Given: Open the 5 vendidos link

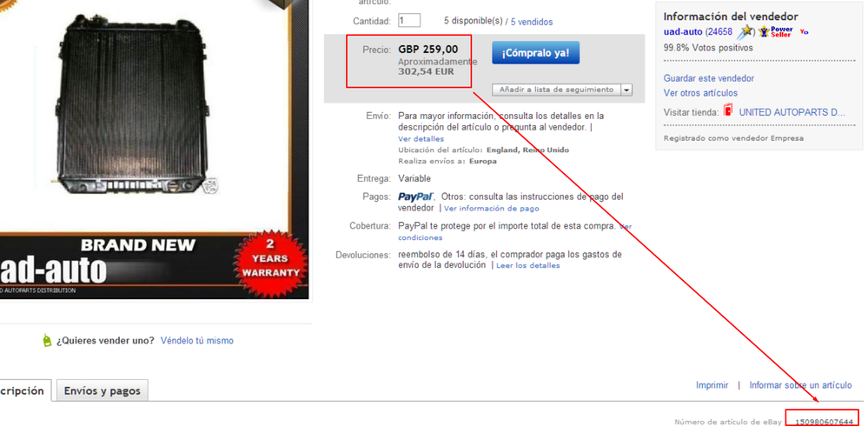Looking at the screenshot, I should coord(532,22).
